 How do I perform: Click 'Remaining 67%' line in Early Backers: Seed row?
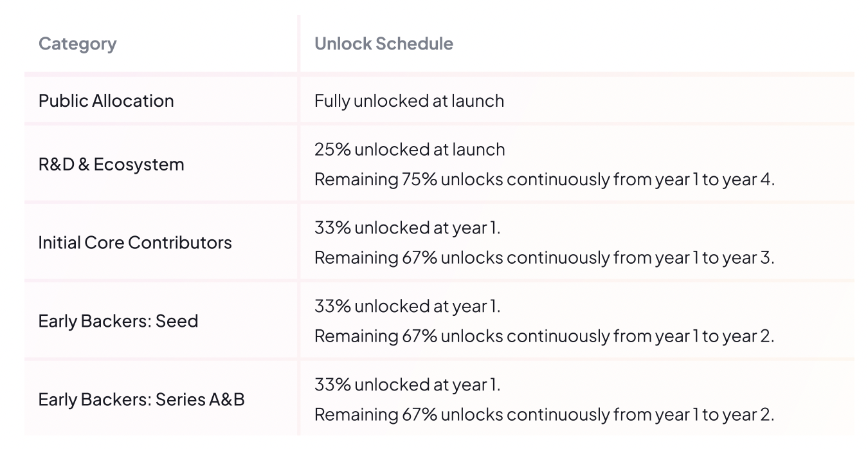coord(544,336)
